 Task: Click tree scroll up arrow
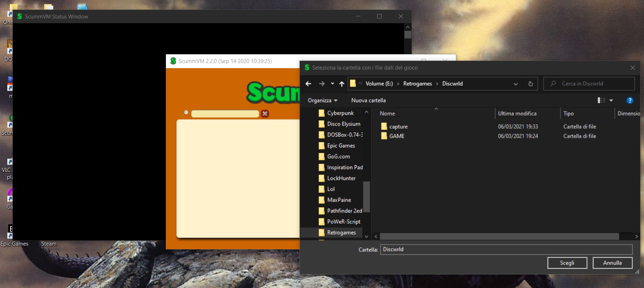[366, 112]
